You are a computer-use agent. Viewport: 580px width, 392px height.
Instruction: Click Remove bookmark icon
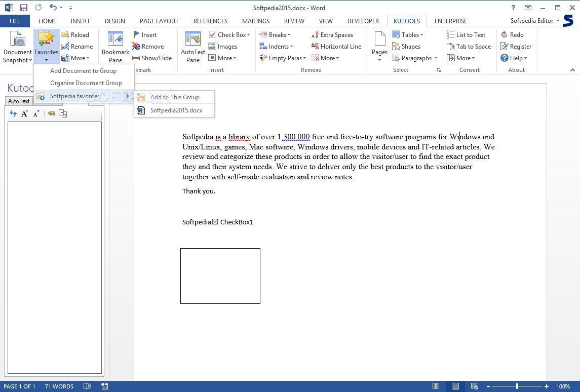click(136, 47)
